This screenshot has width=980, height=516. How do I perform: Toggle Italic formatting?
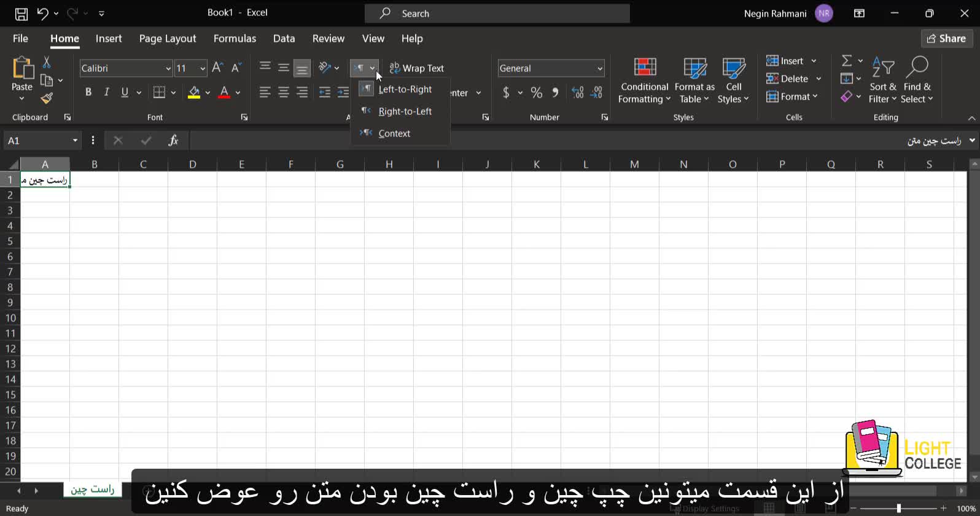[x=107, y=92]
